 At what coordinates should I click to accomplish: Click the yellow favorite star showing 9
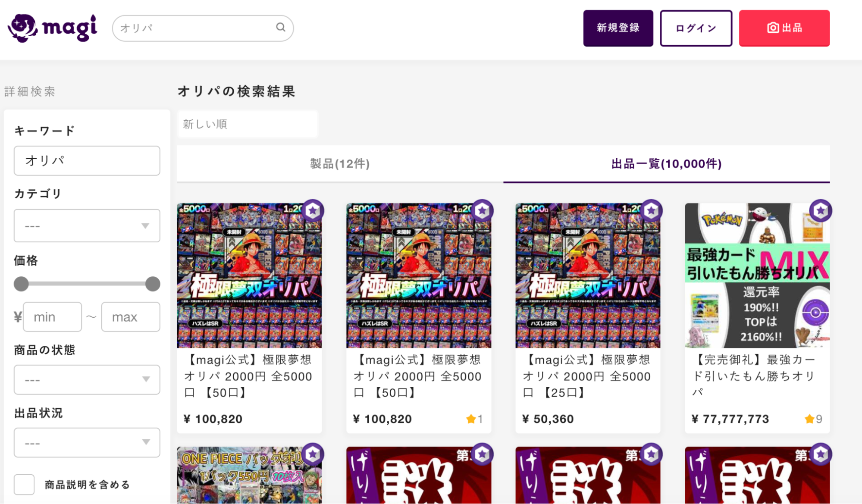pyautogui.click(x=809, y=419)
